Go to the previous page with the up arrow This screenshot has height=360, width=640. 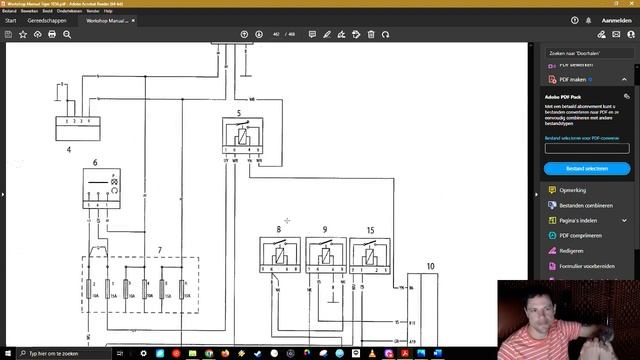point(244,34)
